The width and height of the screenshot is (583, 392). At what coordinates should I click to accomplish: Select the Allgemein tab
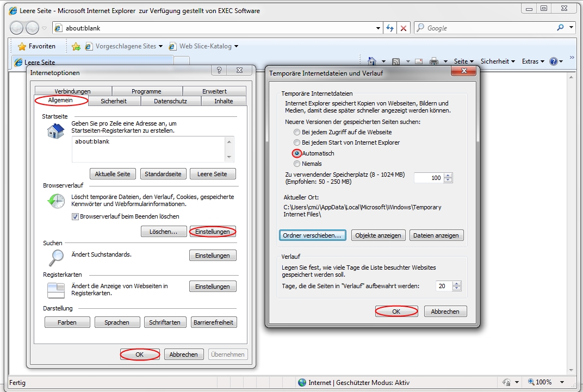coord(60,101)
